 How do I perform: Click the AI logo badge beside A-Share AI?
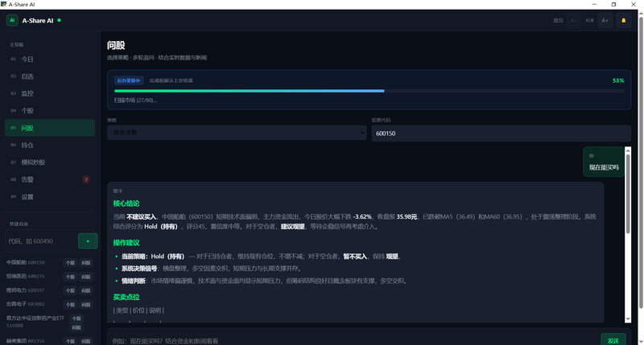(x=12, y=21)
